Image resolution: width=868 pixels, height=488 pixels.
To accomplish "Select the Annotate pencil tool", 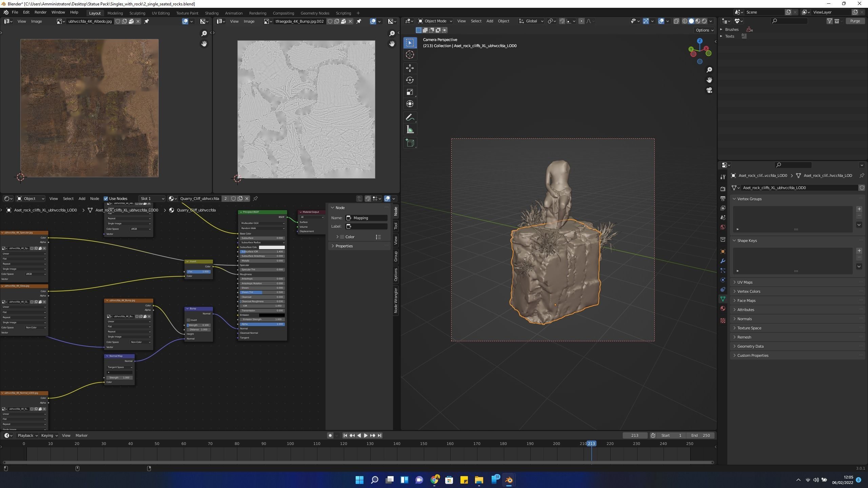I will point(410,118).
